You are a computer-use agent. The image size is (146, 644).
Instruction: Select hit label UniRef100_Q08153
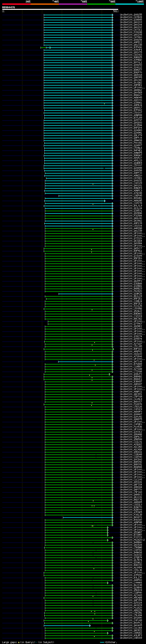(131, 65)
